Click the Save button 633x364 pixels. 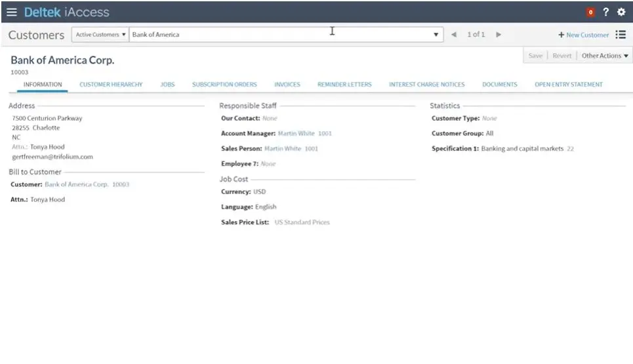tap(535, 56)
